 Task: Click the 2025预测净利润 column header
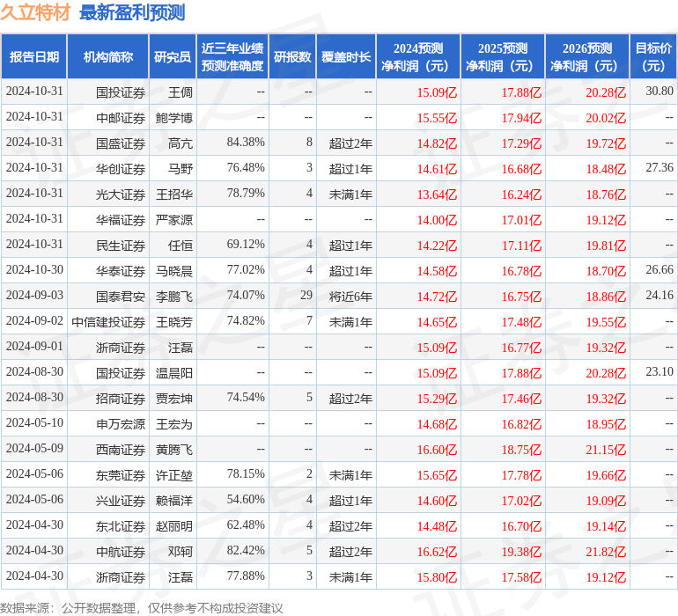point(503,57)
